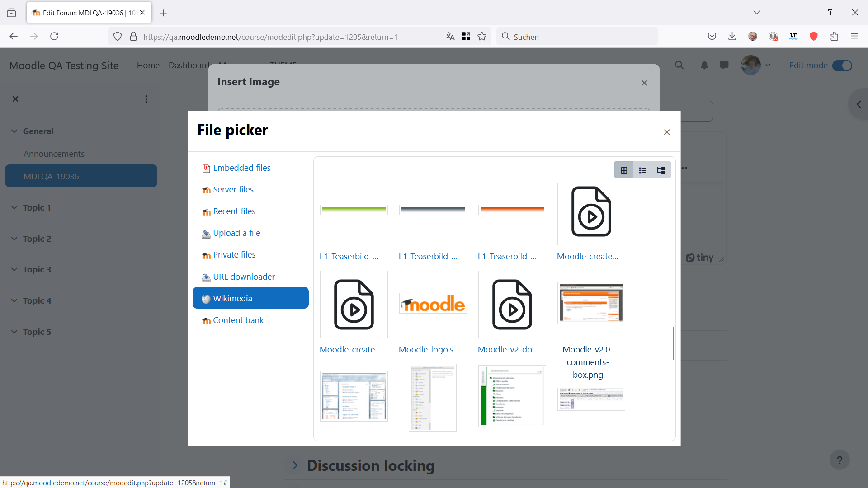Open Embedded files repository
This screenshot has width=868, height=488.
[241, 168]
